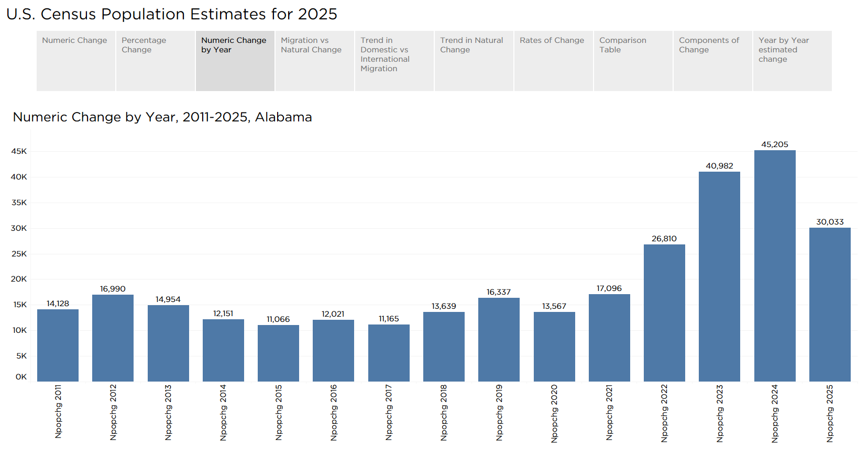Switch to the Percentage Change tab
868x459 pixels.
[156, 60]
